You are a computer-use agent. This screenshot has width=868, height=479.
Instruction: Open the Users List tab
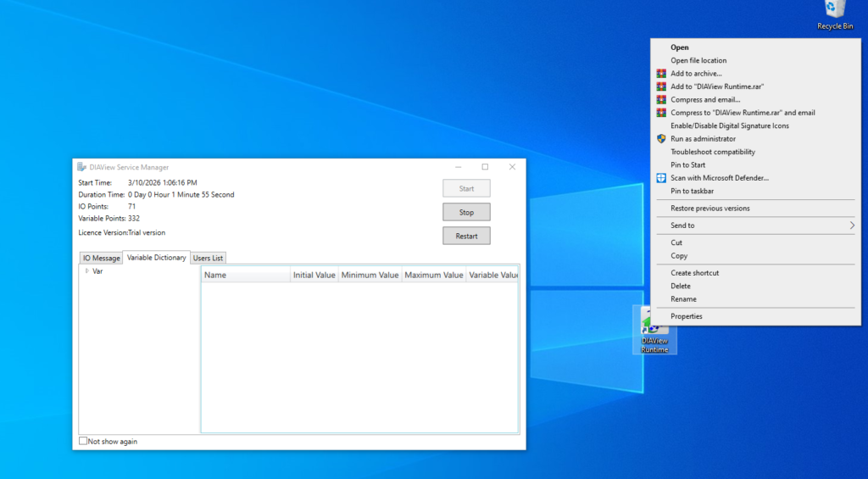point(209,258)
